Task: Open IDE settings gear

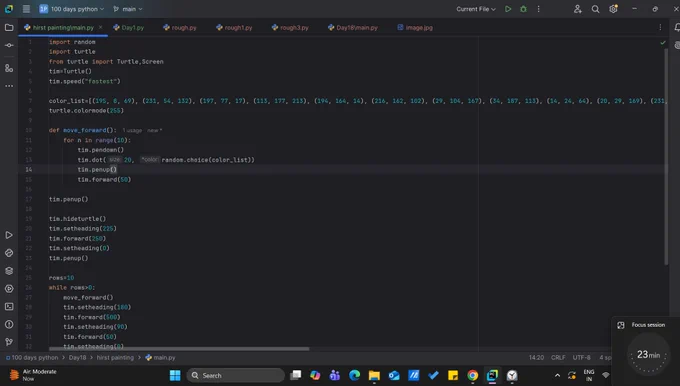Action: coord(613,9)
